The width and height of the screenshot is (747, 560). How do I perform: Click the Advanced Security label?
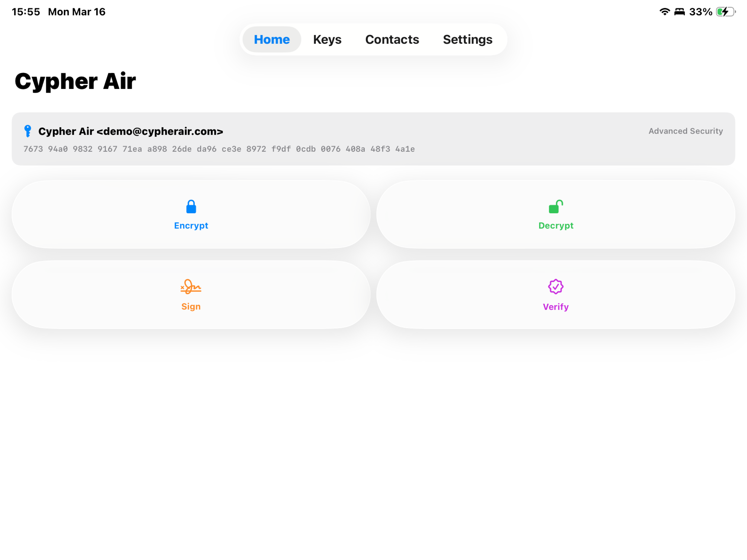point(685,131)
